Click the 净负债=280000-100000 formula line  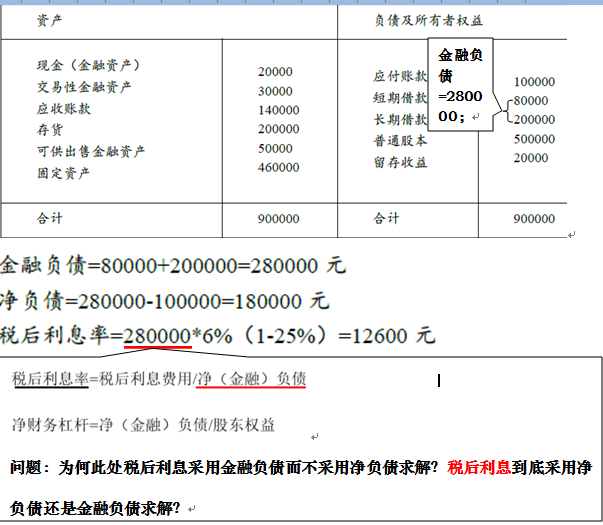point(164,300)
